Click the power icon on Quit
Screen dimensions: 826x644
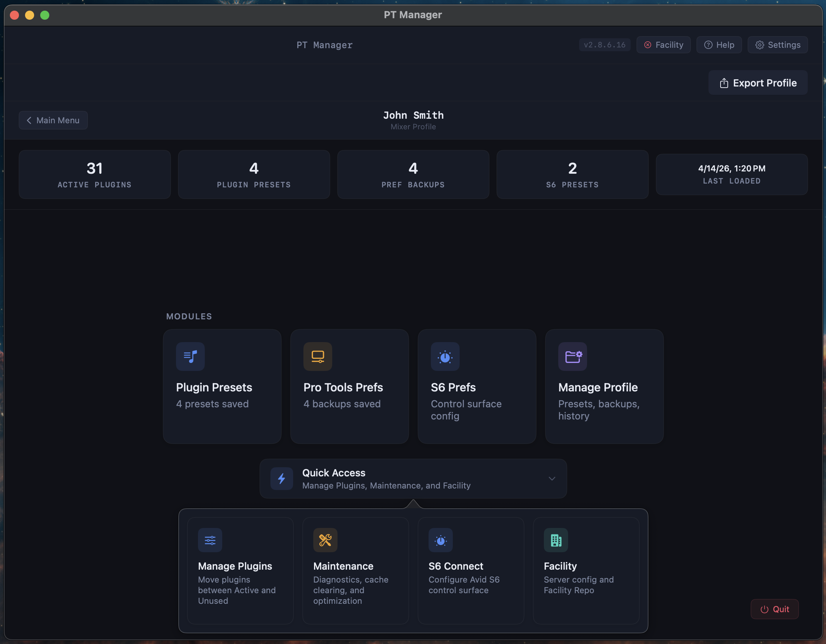(765, 609)
